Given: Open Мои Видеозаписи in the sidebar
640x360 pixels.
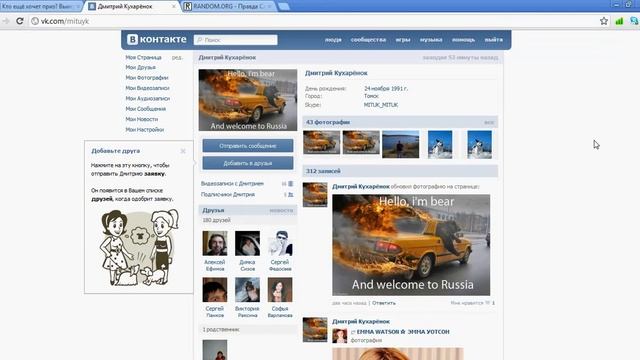Looking at the screenshot, I should [147, 88].
